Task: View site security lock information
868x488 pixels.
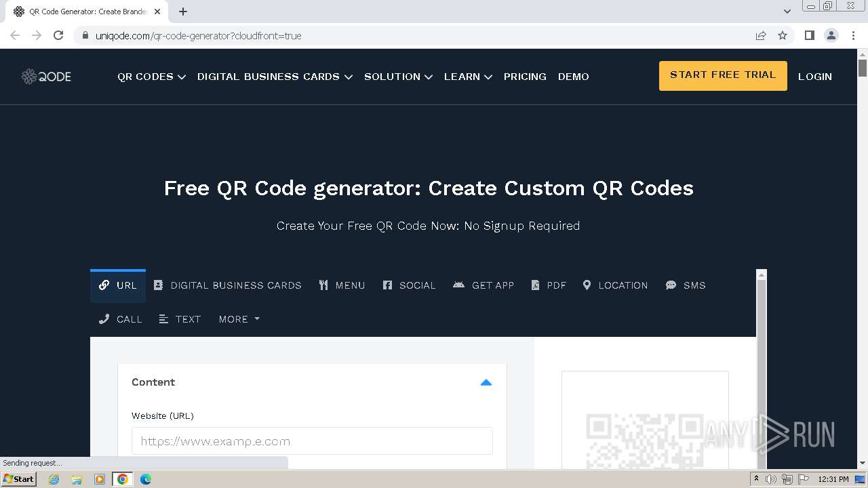Action: pos(85,35)
